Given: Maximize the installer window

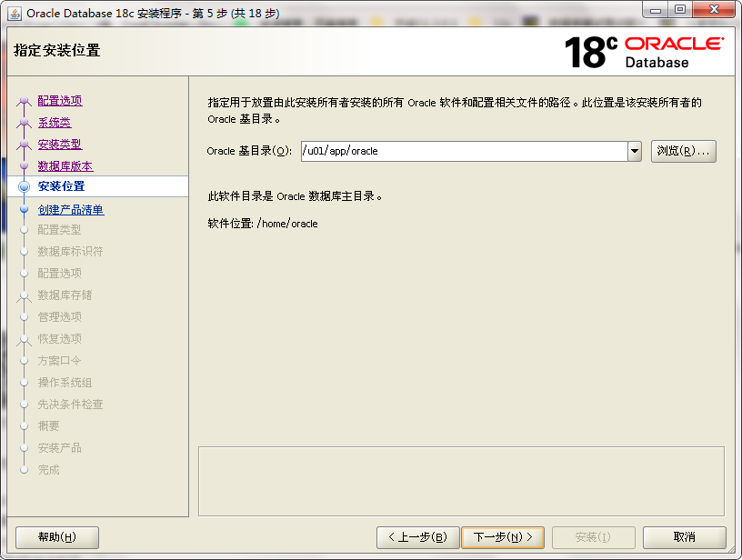Looking at the screenshot, I should (680, 10).
